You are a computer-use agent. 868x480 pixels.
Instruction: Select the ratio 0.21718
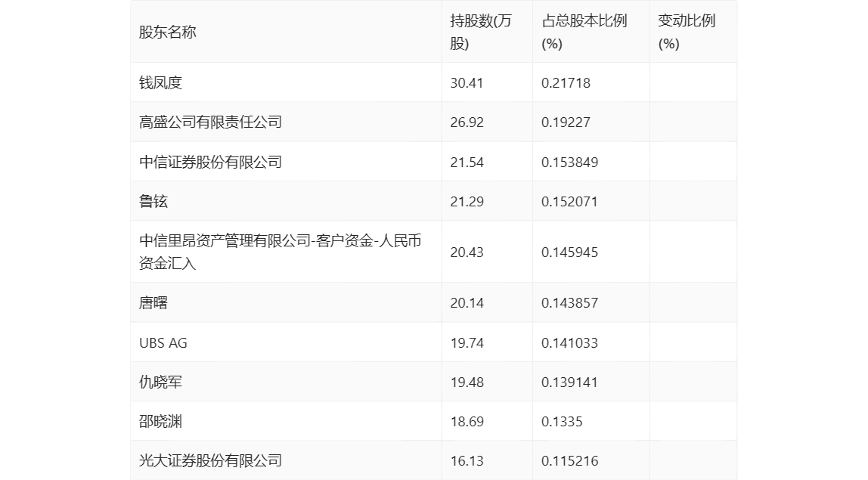click(x=566, y=83)
